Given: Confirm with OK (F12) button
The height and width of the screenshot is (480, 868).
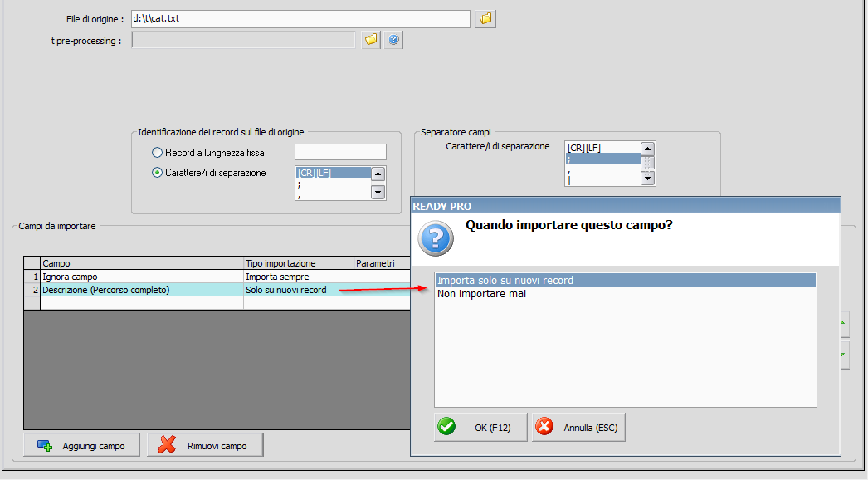Looking at the screenshot, I should 480,428.
